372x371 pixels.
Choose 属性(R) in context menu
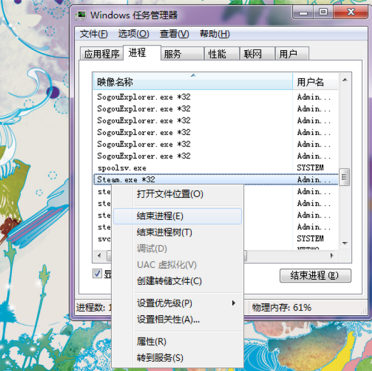click(177, 342)
